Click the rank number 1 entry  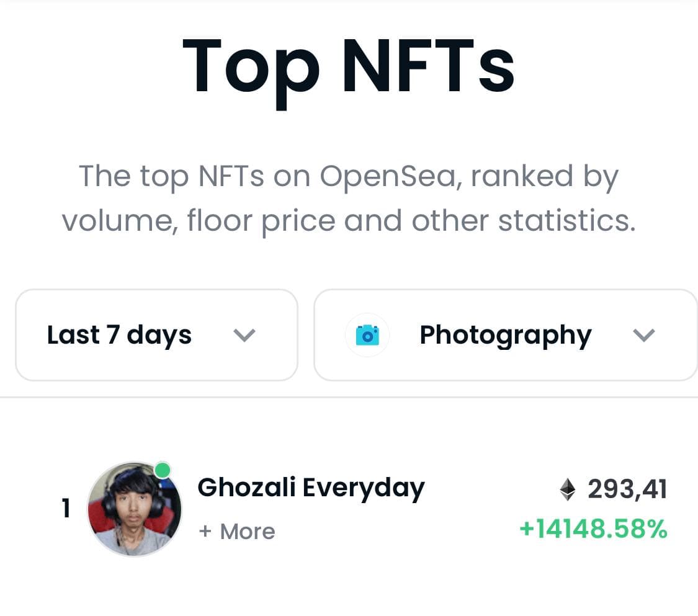pyautogui.click(x=66, y=508)
